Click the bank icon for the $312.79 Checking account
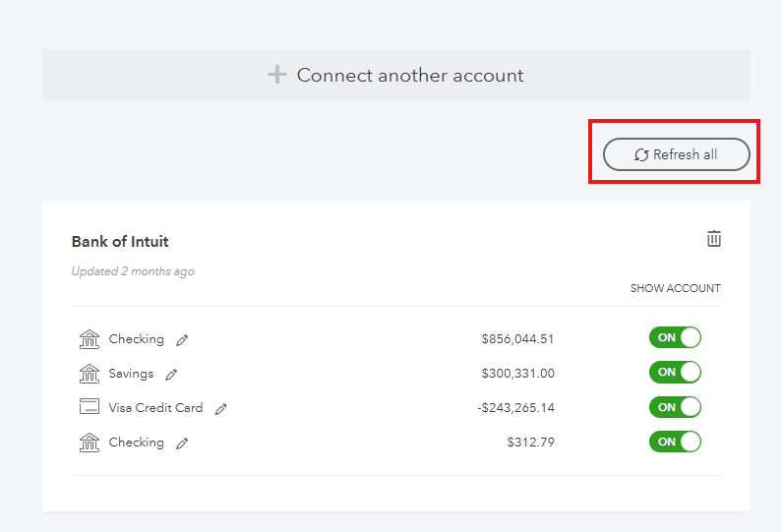This screenshot has width=782, height=532. point(90,443)
